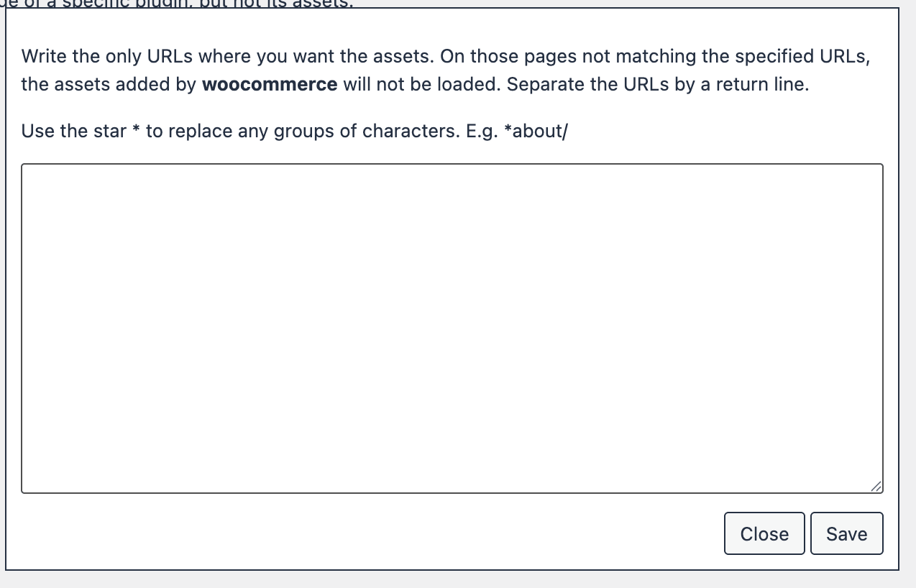Click the *about/ example pattern text
Image resolution: width=916 pixels, height=588 pixels.
536,131
